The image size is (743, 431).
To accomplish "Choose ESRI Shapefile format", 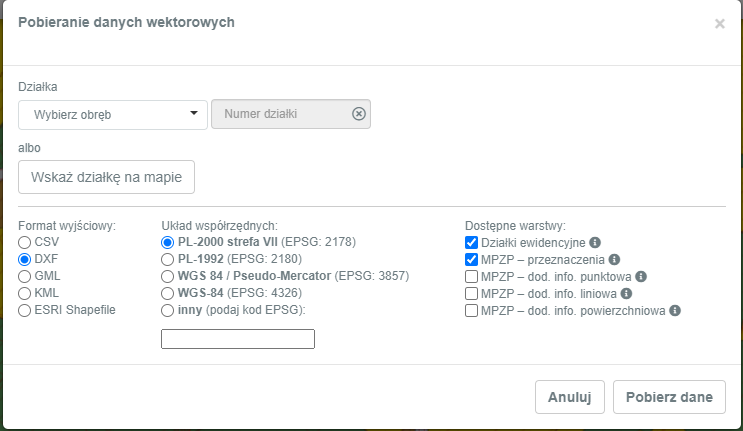I will [x=25, y=310].
